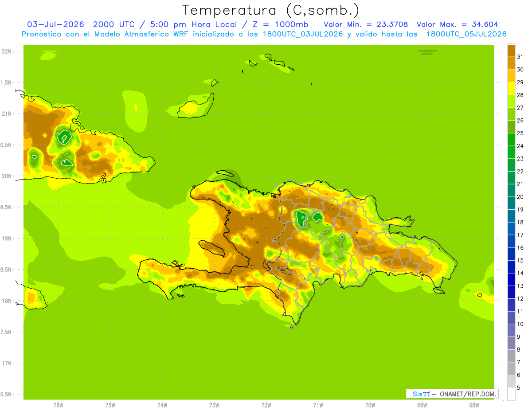The height and width of the screenshot is (411, 532).
Task: Click the "20N" latitude axis label
Action: pyautogui.click(x=7, y=176)
